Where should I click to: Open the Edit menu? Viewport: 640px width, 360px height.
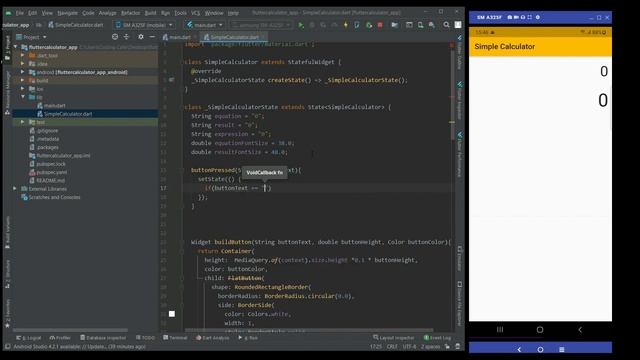32,13
